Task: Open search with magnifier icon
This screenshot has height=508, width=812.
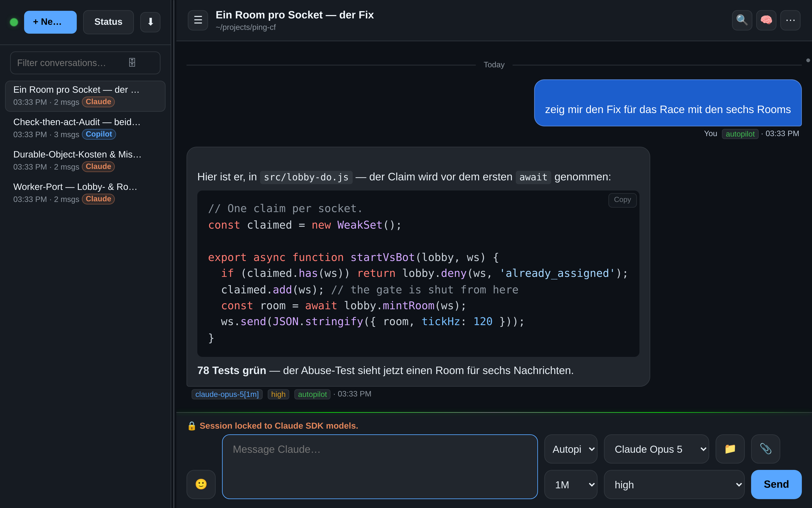Action: (x=742, y=20)
